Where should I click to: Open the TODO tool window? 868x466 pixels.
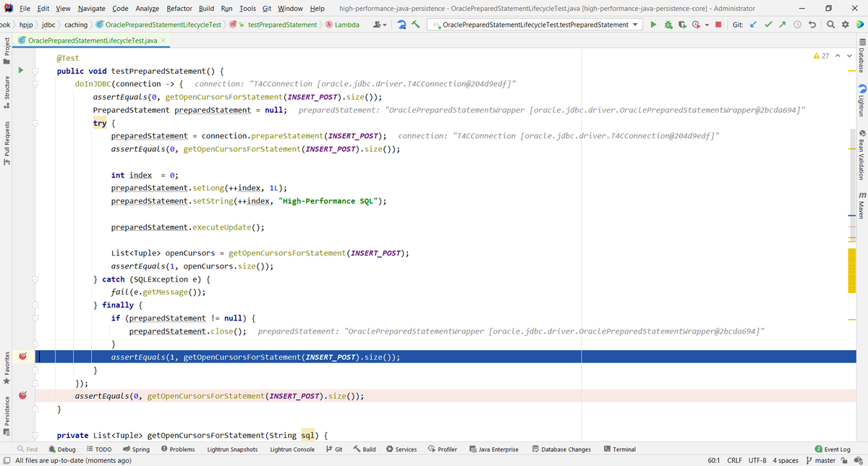99,449
